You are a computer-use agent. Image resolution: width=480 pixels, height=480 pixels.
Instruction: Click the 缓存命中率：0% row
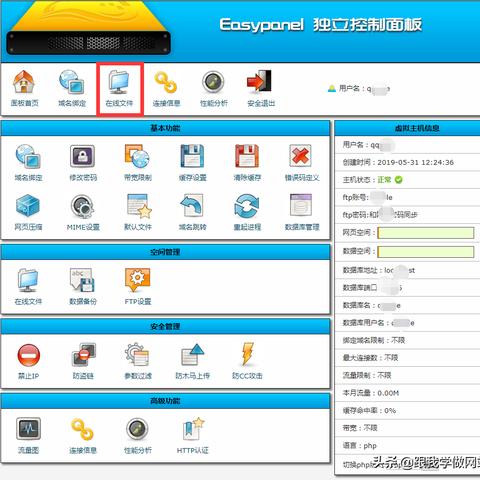click(x=407, y=410)
